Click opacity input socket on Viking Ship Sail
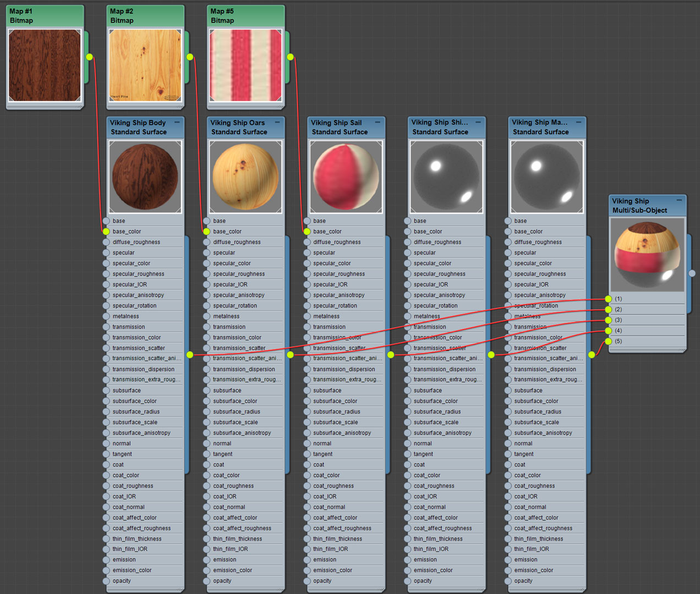The image size is (700, 594). pos(307,581)
